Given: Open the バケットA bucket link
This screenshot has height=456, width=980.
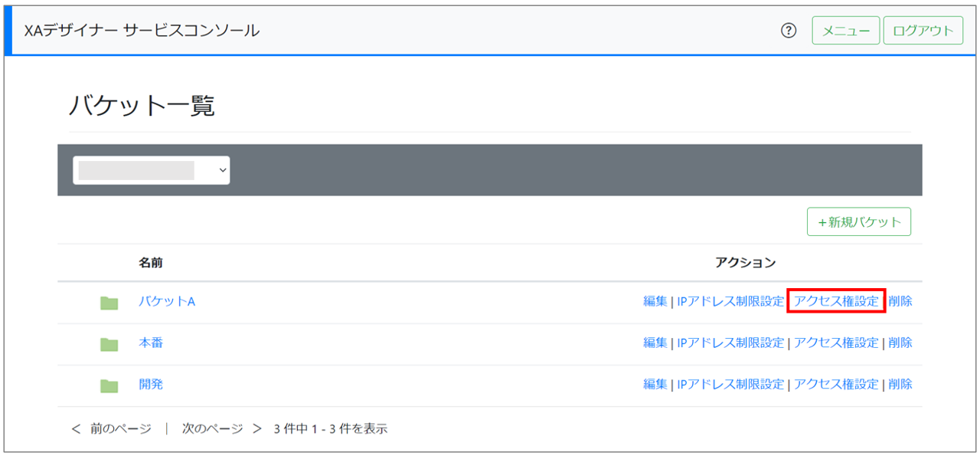Looking at the screenshot, I should coord(167,301).
